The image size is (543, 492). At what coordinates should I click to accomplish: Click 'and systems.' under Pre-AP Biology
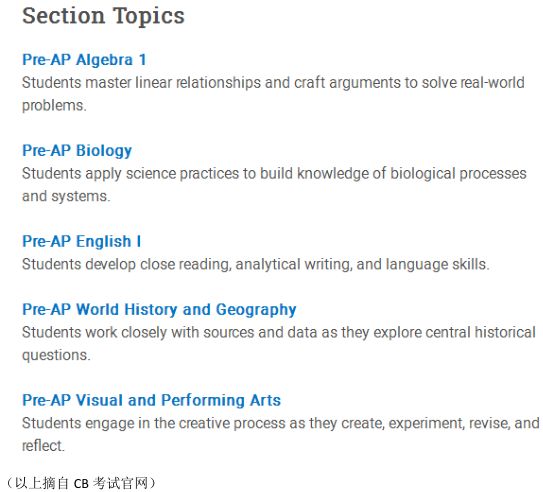tap(66, 196)
